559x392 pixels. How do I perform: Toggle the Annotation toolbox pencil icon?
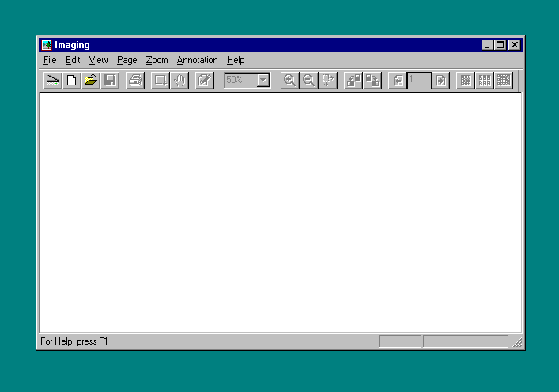click(x=205, y=80)
